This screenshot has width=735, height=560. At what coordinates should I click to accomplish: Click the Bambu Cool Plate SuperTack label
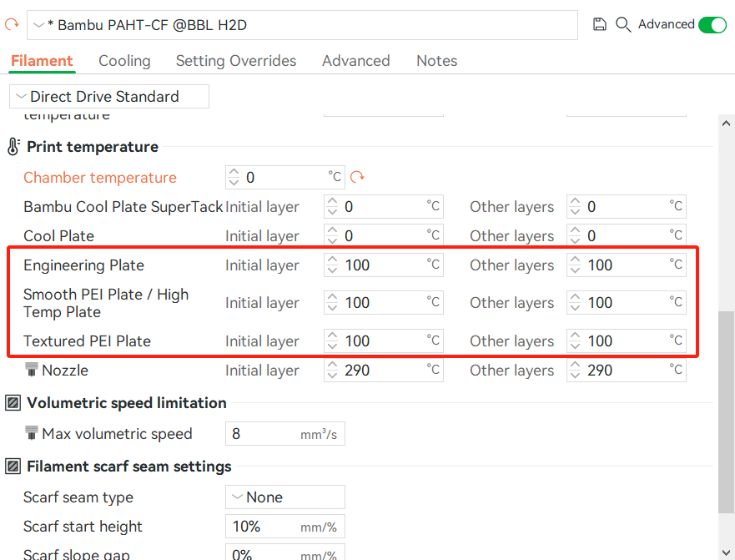pyautogui.click(x=123, y=207)
